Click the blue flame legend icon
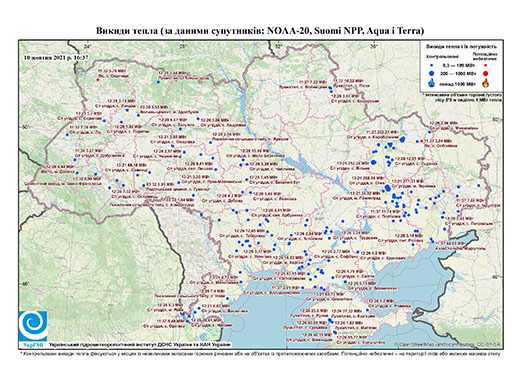Image resolution: width=520 pixels, height=368 pixels. (432, 83)
